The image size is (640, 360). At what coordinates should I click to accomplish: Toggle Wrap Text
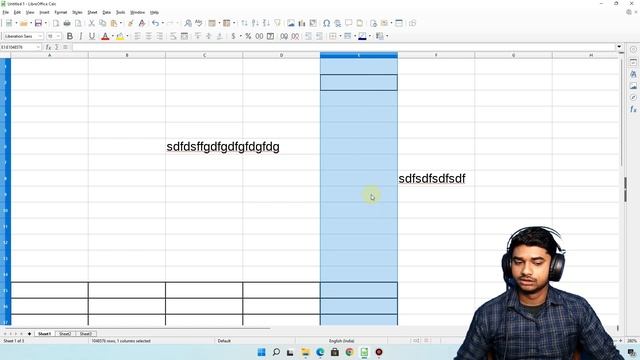pos(173,36)
